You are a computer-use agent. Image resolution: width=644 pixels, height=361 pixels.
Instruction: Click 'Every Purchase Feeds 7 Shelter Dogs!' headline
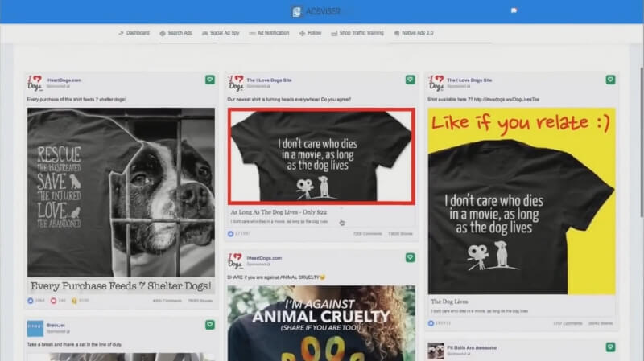(x=122, y=286)
